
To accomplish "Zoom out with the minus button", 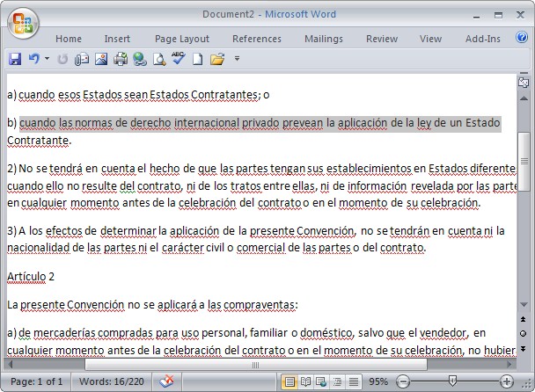I will click(403, 381).
